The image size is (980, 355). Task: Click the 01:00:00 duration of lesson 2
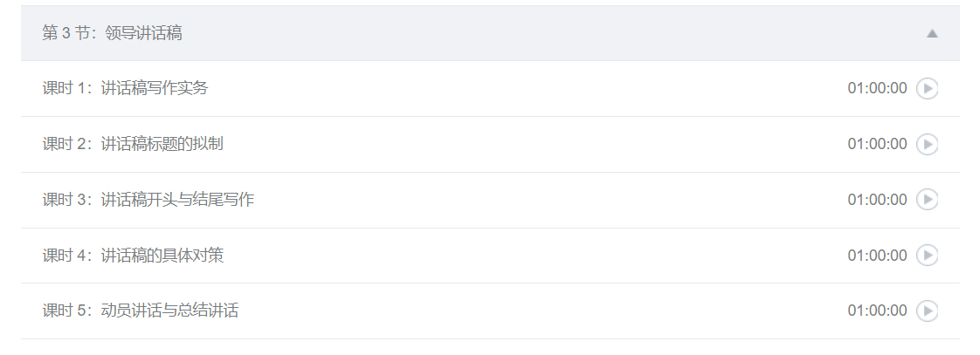click(877, 144)
